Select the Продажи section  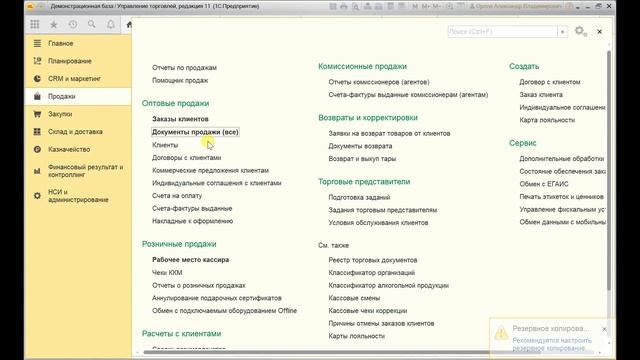tap(78, 96)
